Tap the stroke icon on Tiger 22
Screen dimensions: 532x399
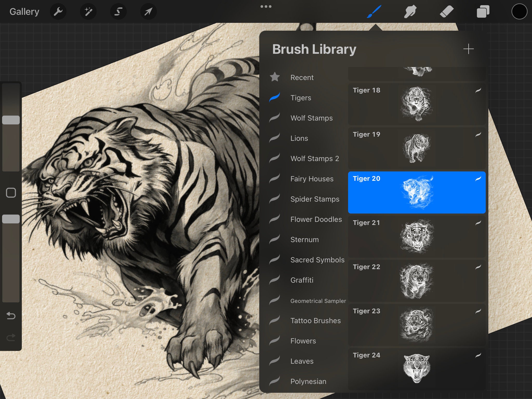pos(478,267)
